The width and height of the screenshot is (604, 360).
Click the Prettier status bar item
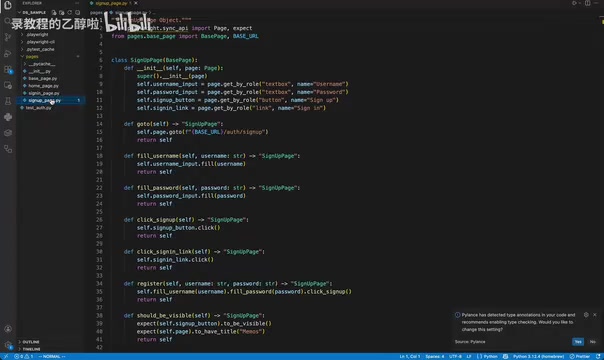(x=580, y=357)
